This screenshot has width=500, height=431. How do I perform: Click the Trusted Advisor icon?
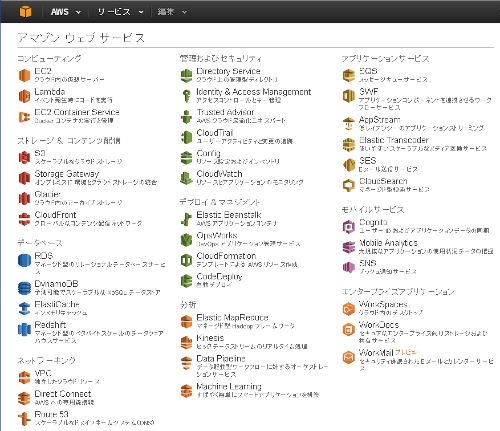pos(186,117)
